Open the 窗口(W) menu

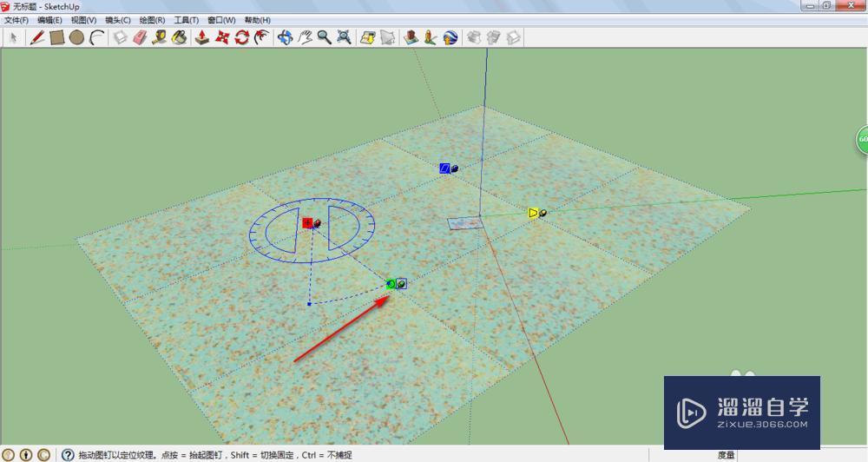click(221, 20)
